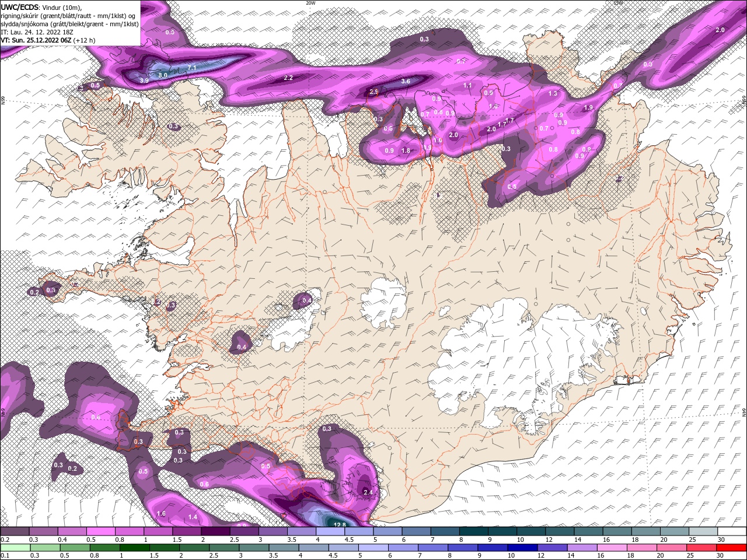
Task: Click the 15W longitude label
Action: pos(619,3)
